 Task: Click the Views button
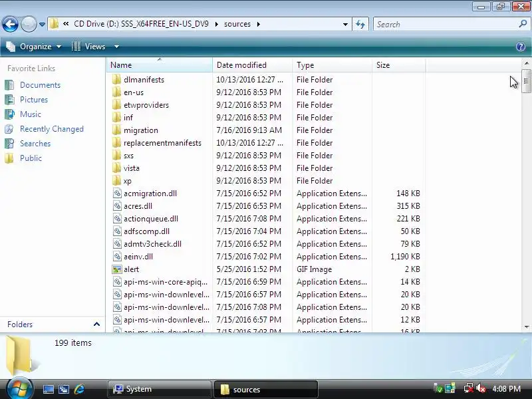[x=89, y=47]
